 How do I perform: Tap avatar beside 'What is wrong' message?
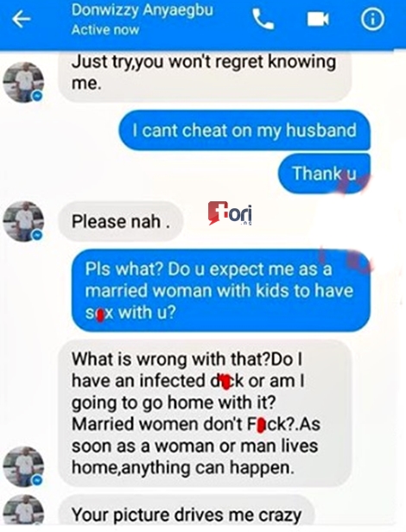(x=23, y=466)
